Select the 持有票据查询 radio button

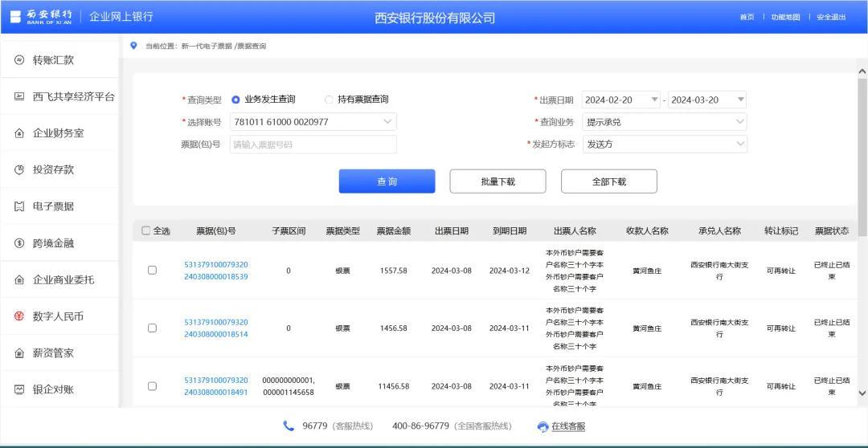click(x=329, y=100)
